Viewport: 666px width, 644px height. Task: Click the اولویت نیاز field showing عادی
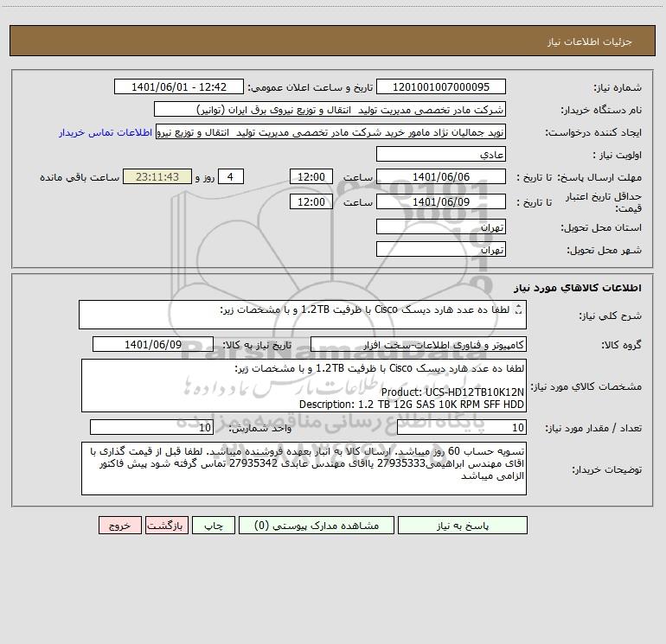click(441, 154)
